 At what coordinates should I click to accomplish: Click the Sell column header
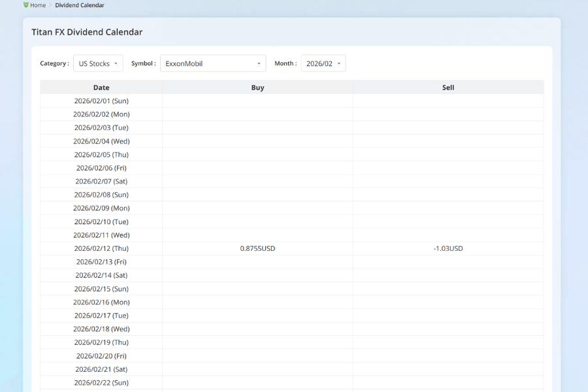coord(448,88)
